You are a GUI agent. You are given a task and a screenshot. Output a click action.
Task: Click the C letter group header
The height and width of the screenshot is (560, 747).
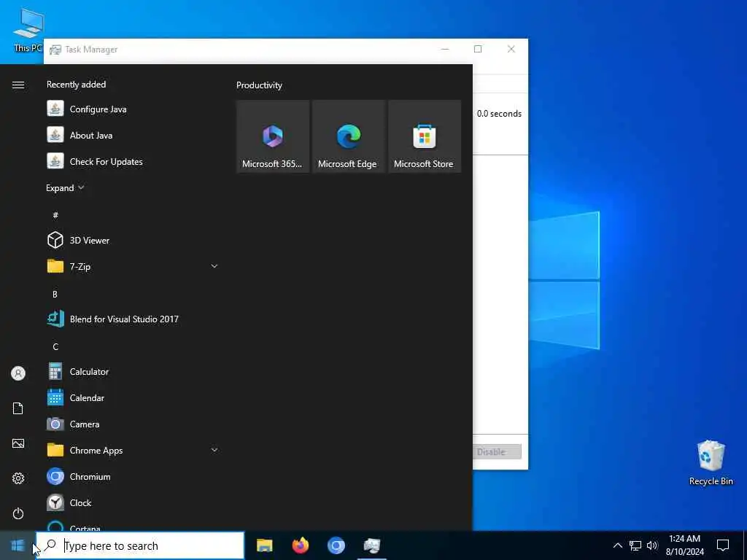click(55, 346)
